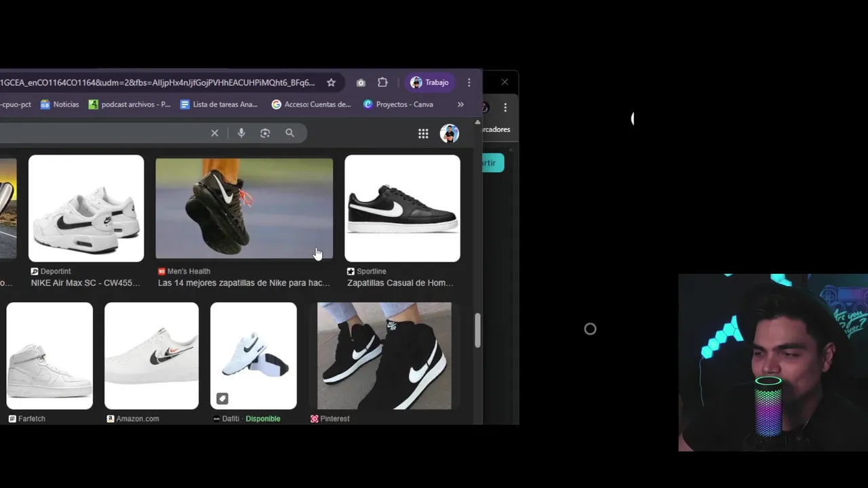Click the page scrollbar thumb
This screenshot has width=868, height=488.
[477, 330]
